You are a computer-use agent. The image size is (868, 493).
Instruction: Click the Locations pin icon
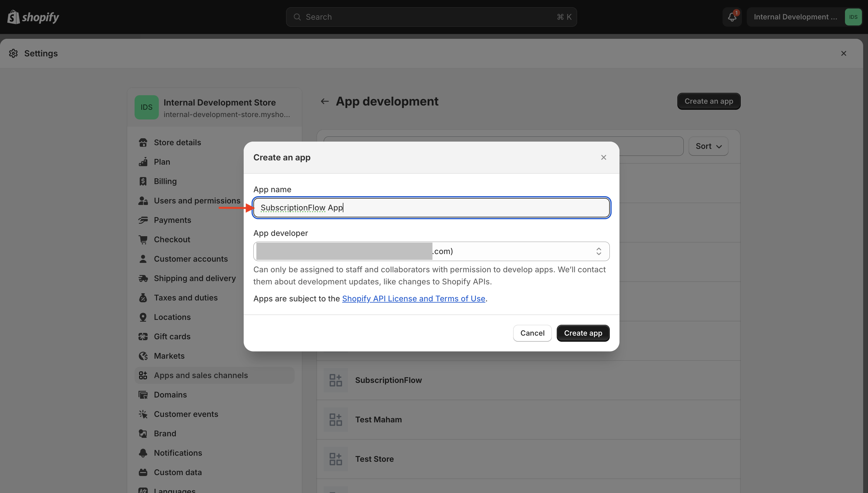click(x=143, y=317)
